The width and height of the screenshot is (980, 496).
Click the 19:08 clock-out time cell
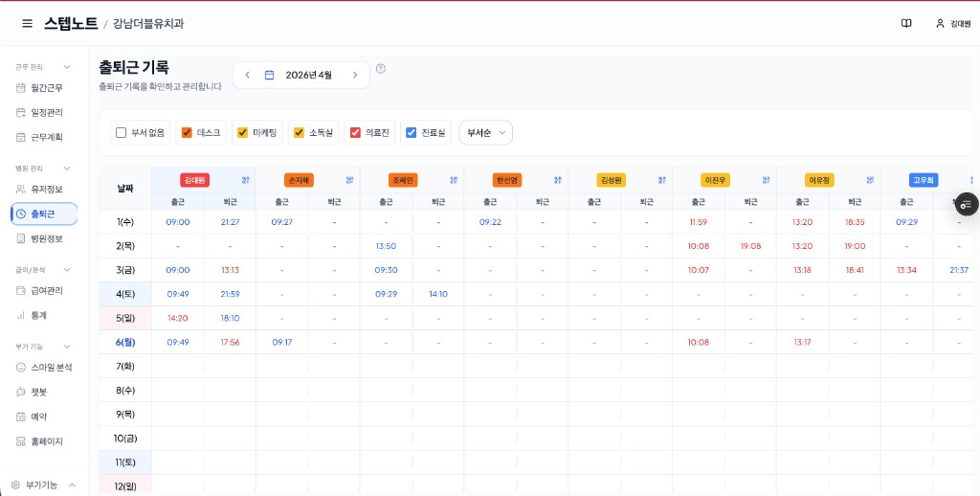pyautogui.click(x=750, y=246)
